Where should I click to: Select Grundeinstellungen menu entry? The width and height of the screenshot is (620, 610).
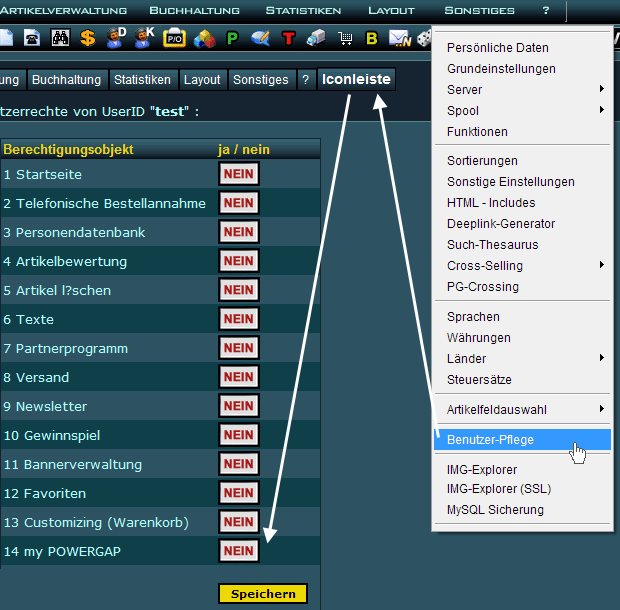[x=501, y=69]
